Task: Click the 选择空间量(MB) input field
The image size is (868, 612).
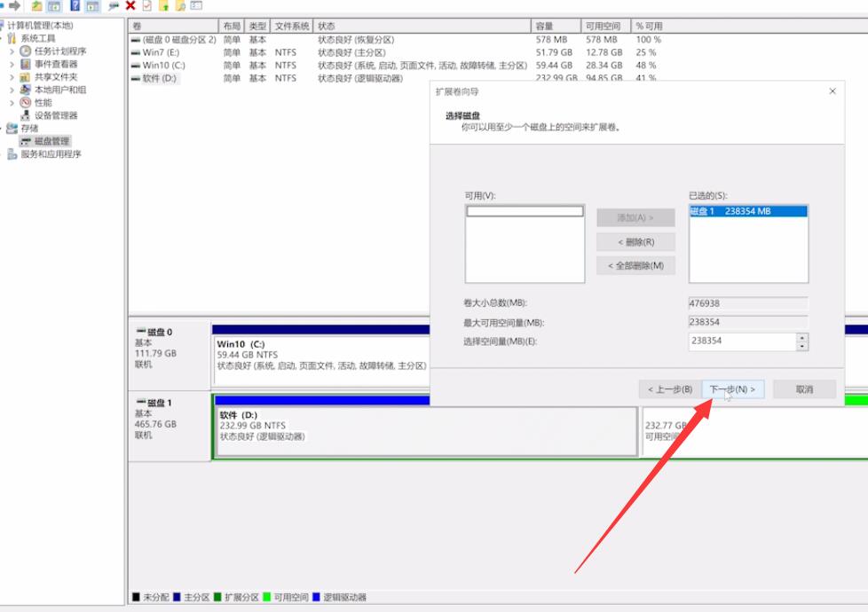Action: [742, 341]
